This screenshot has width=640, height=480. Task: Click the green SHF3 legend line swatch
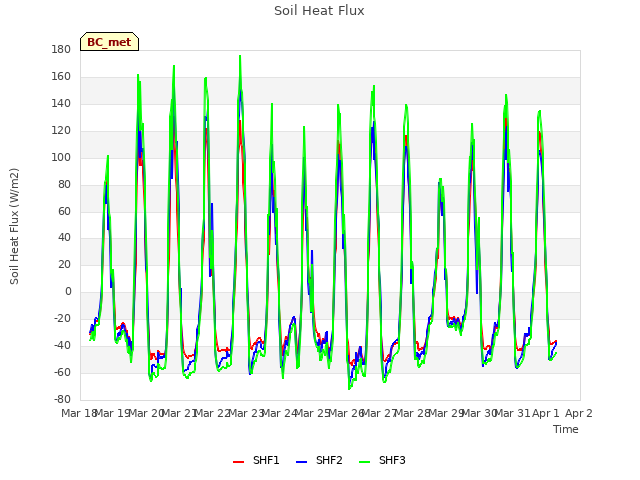click(x=364, y=462)
